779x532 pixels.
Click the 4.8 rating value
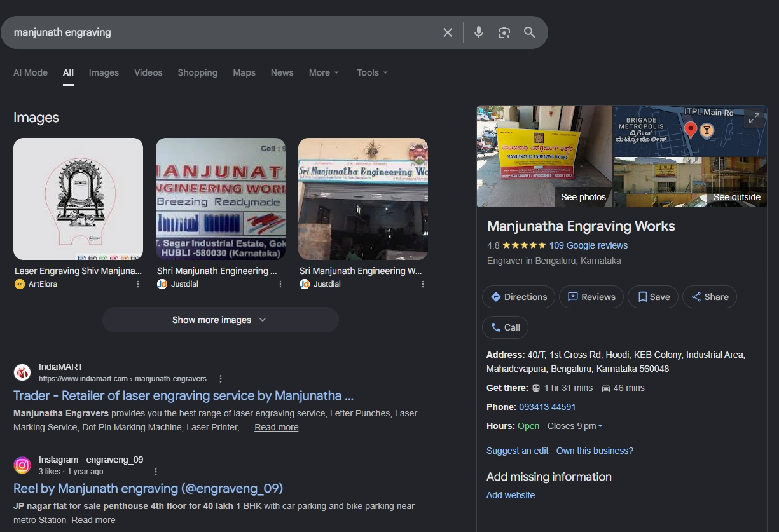[493, 245]
